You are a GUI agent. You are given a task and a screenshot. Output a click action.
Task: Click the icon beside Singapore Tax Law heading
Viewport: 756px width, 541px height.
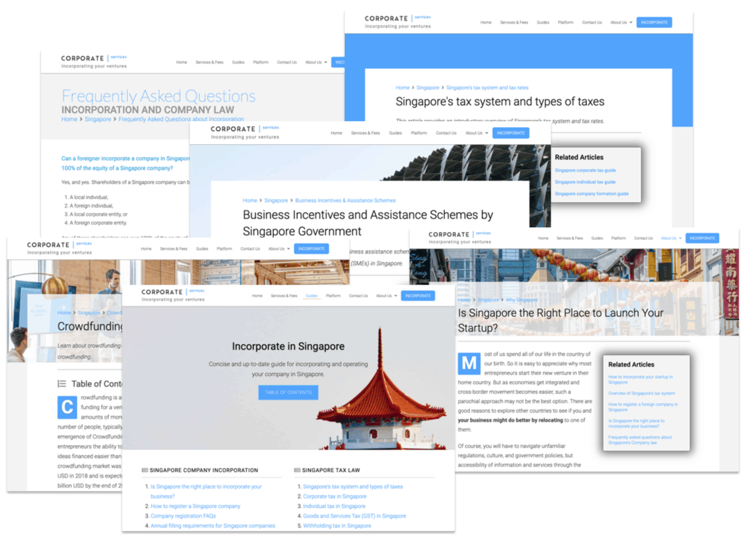[297, 470]
